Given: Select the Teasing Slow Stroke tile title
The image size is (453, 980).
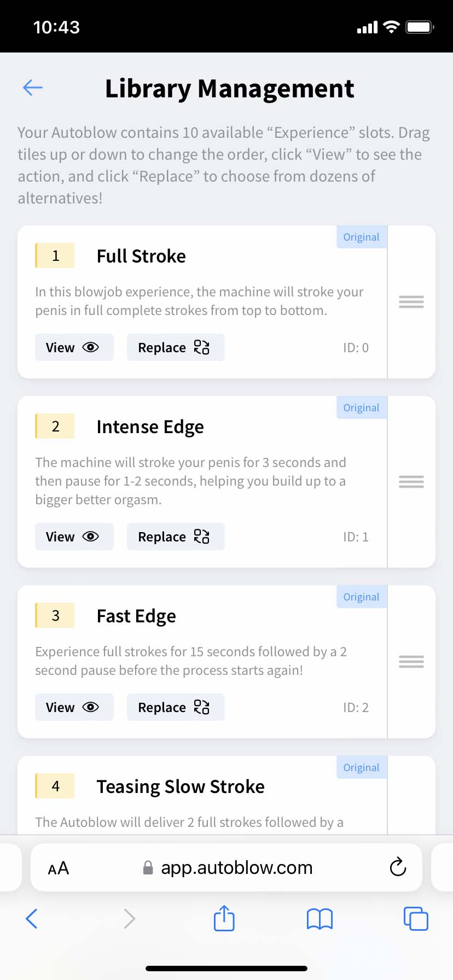Looking at the screenshot, I should [x=181, y=786].
